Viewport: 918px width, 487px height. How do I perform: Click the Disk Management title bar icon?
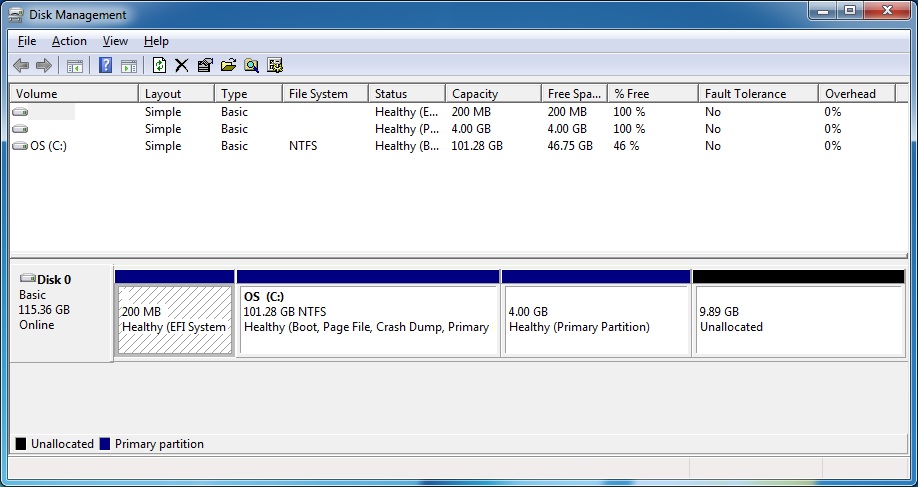tap(16, 15)
